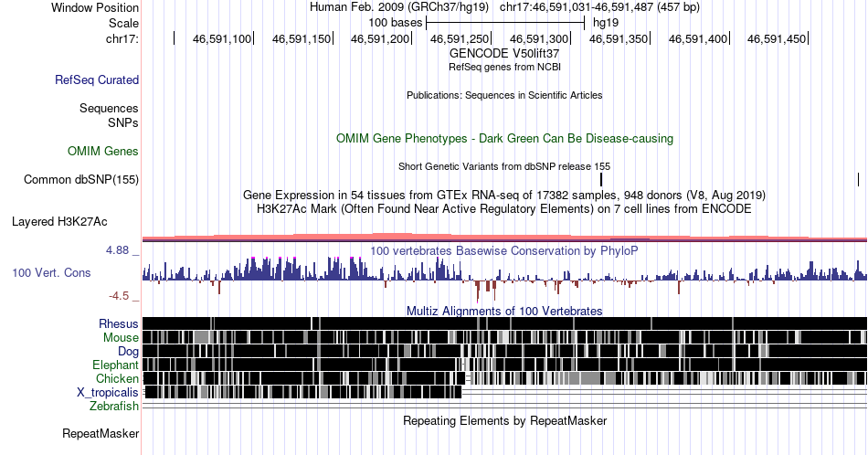This screenshot has height=455, width=868.
Task: Click the 100 vertebrates Basewise Conservation title
Action: [x=504, y=250]
